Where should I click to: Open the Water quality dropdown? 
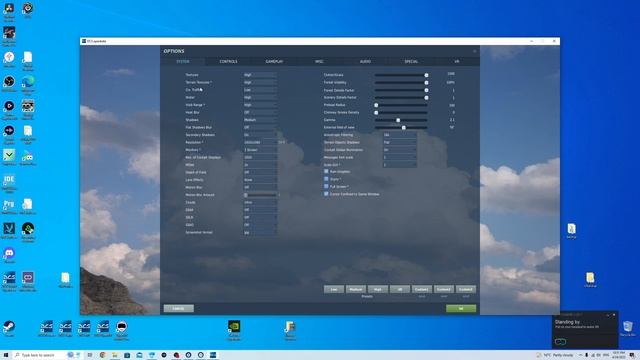pos(260,97)
